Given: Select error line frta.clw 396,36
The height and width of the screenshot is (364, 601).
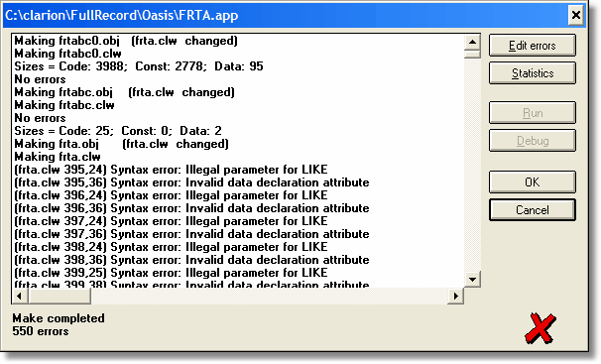Looking at the screenshot, I should tap(191, 208).
